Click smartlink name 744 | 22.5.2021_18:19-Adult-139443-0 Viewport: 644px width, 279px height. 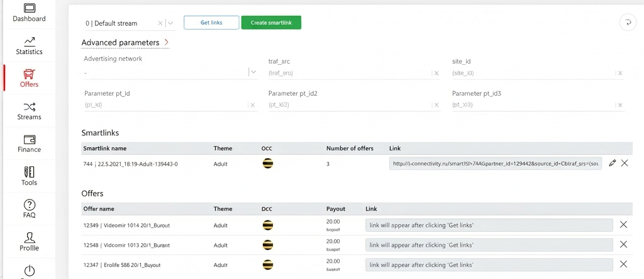click(130, 164)
